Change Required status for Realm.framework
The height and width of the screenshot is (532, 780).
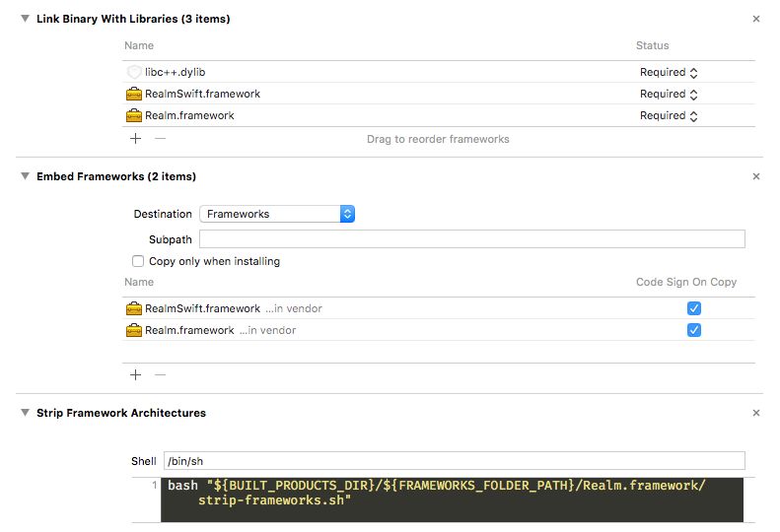tap(669, 116)
